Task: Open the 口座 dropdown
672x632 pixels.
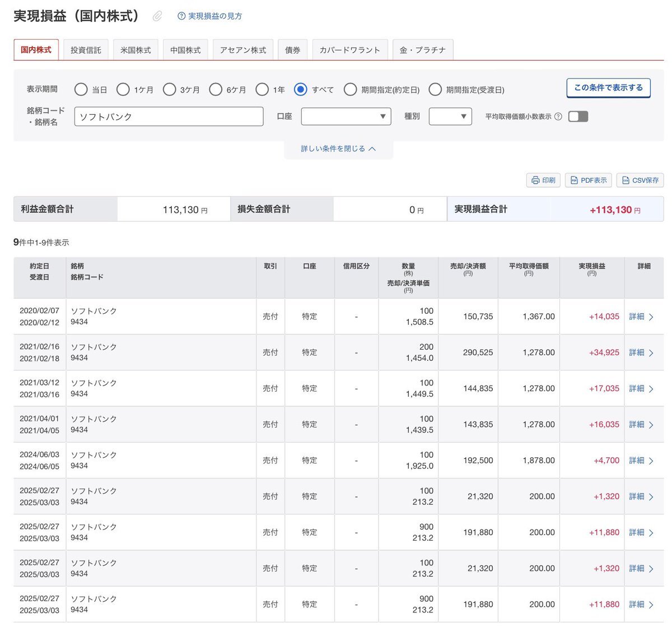Action: [x=346, y=117]
